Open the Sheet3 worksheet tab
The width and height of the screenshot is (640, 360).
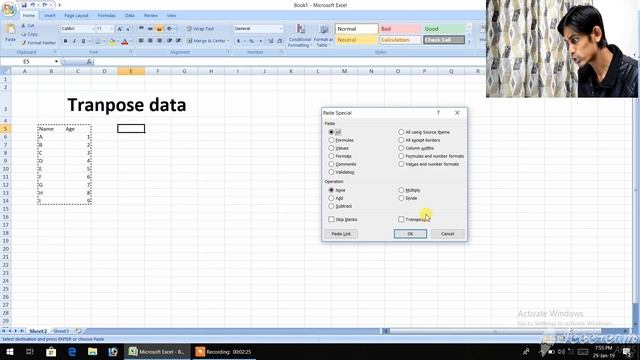(61, 331)
